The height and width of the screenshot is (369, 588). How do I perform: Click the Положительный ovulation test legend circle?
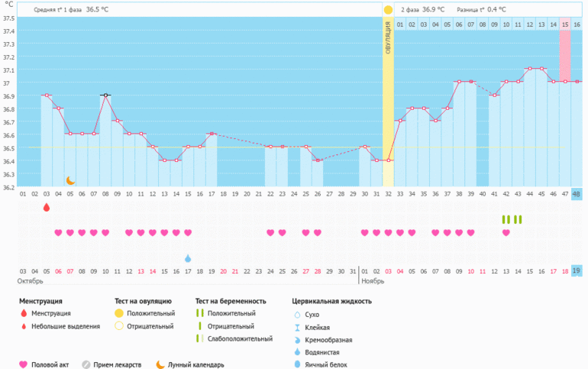coord(119,313)
